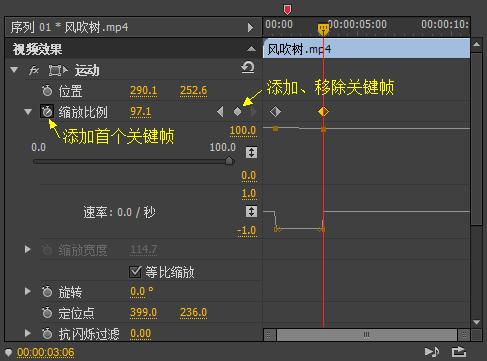Click the horizontal timeline zoom scrollbar
The image size is (487, 361).
click(367, 335)
